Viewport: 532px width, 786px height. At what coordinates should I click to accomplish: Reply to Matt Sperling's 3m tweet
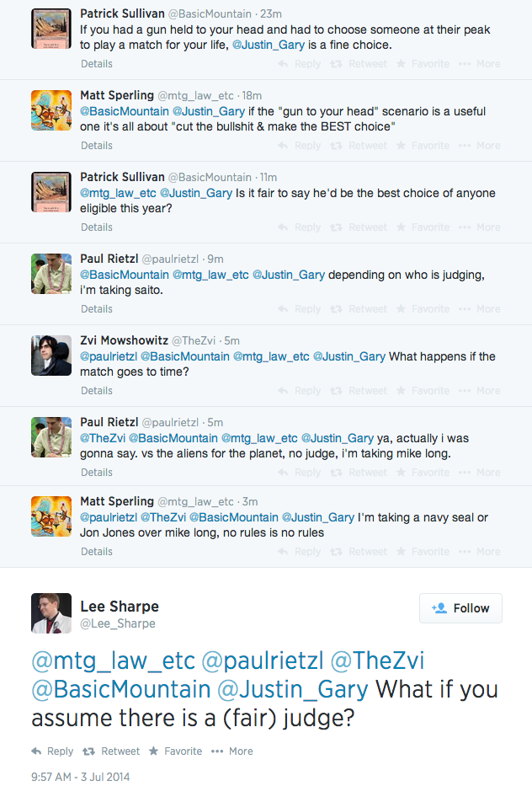[300, 552]
